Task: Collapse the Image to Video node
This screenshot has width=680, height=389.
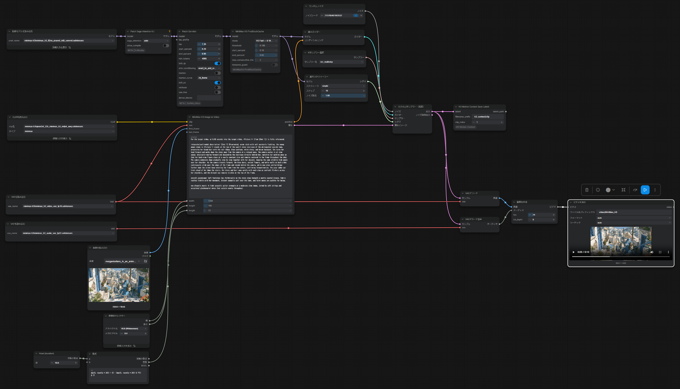Action: 190,117
